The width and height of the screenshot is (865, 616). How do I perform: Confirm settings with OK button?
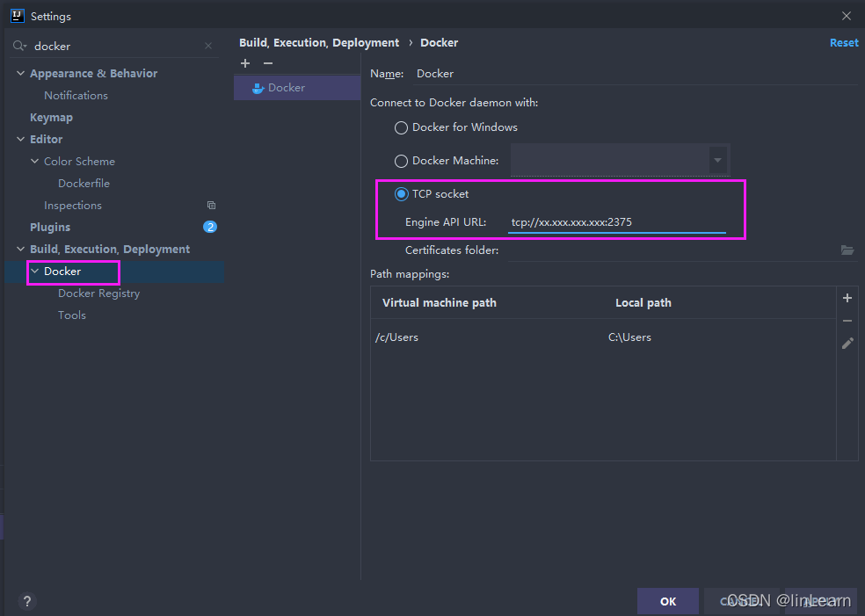668,601
